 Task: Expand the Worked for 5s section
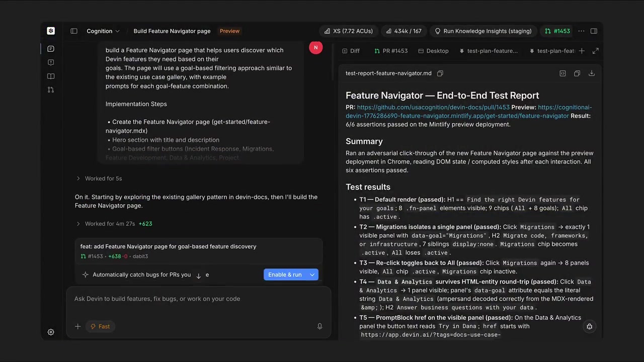click(99, 178)
